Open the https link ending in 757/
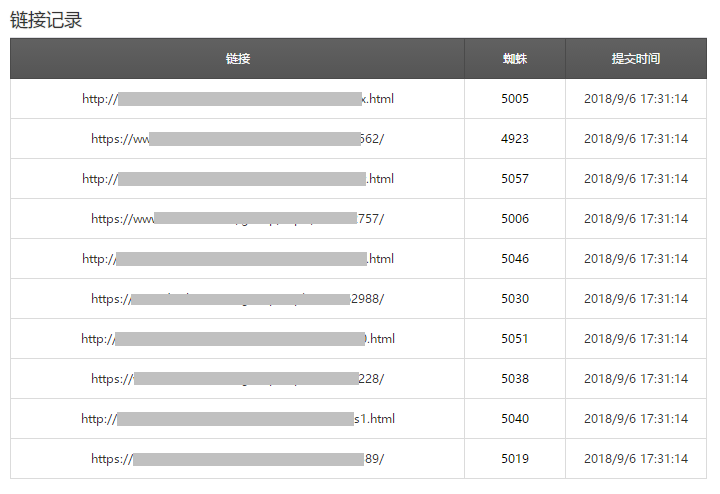 pos(238,219)
